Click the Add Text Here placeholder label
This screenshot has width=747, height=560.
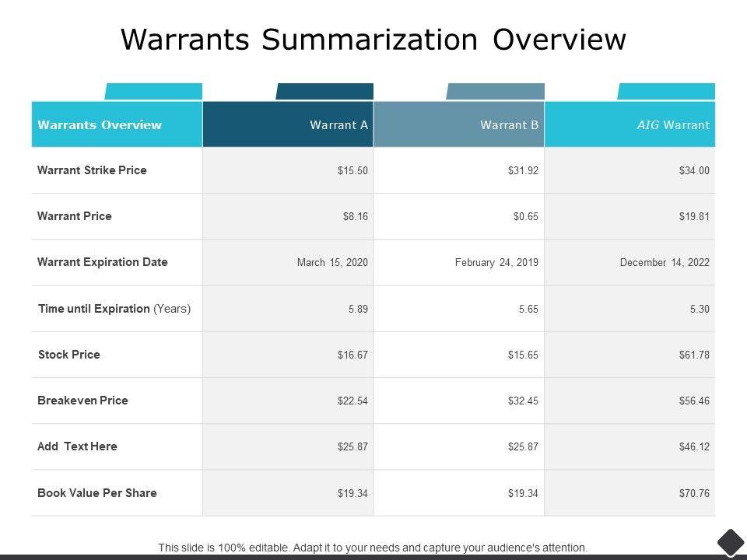pyautogui.click(x=77, y=446)
